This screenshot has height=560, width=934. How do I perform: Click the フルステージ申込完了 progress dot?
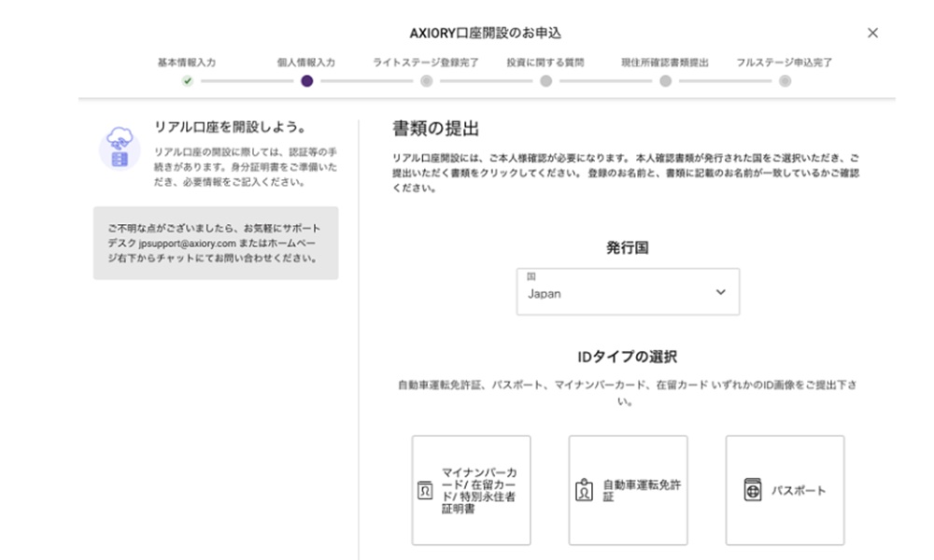(x=785, y=82)
